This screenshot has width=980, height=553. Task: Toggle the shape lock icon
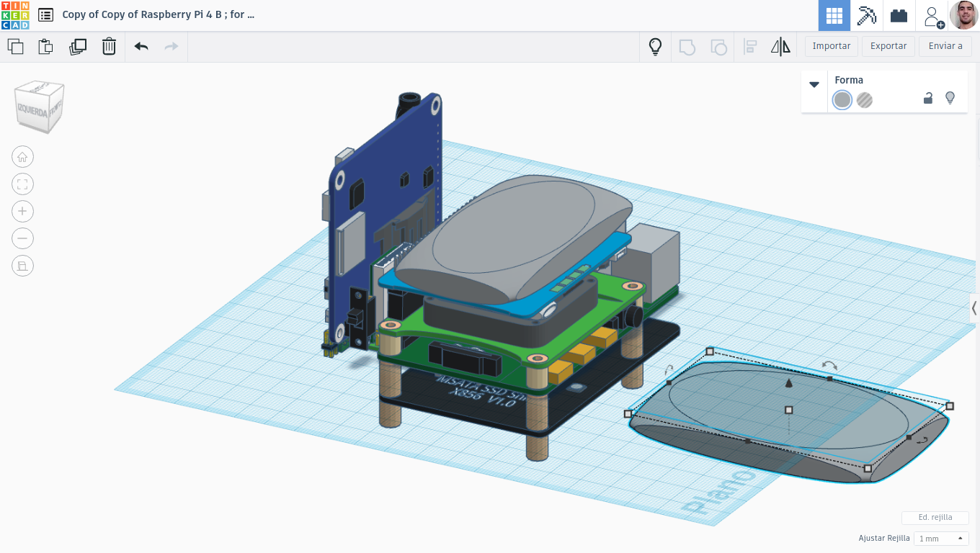tap(928, 98)
